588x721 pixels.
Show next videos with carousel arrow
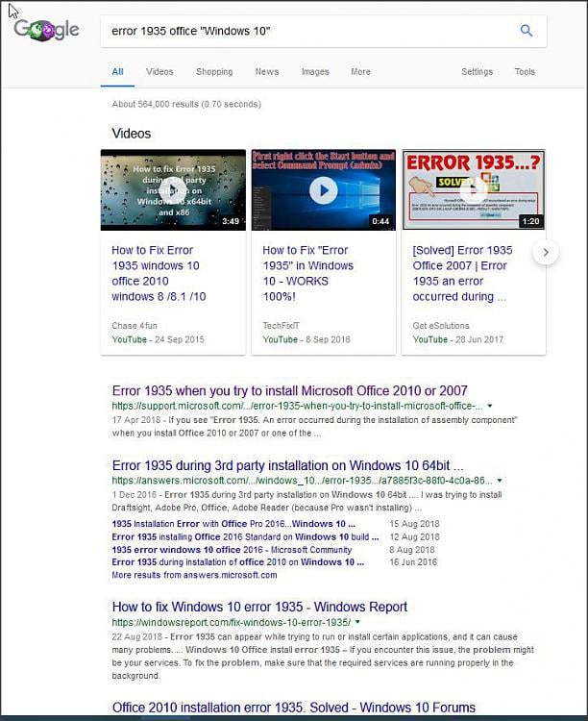546,253
